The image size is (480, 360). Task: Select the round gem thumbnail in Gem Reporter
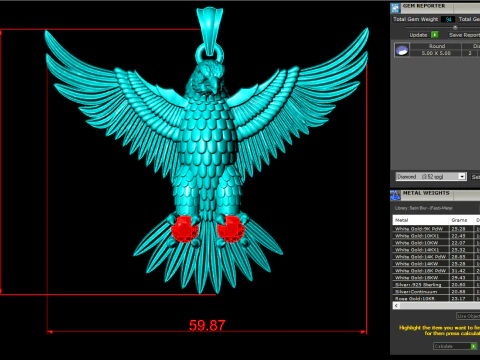tap(402, 50)
